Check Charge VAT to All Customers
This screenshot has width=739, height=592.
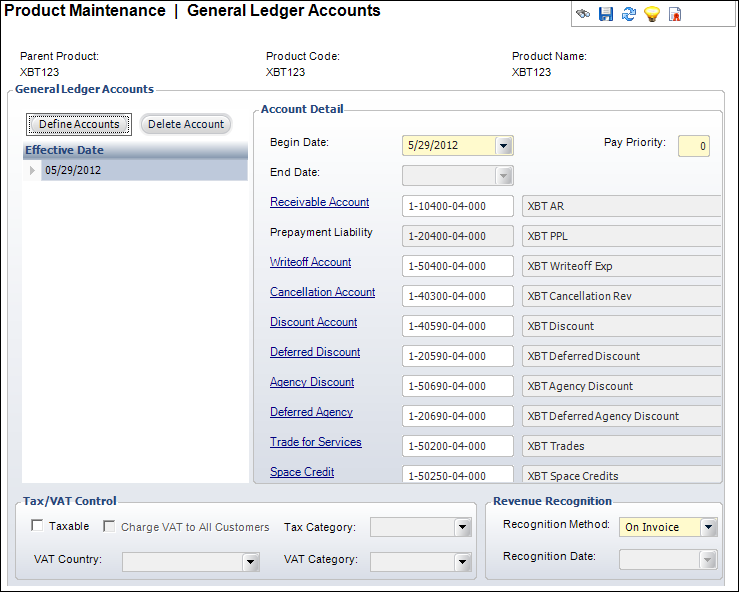tap(110, 526)
